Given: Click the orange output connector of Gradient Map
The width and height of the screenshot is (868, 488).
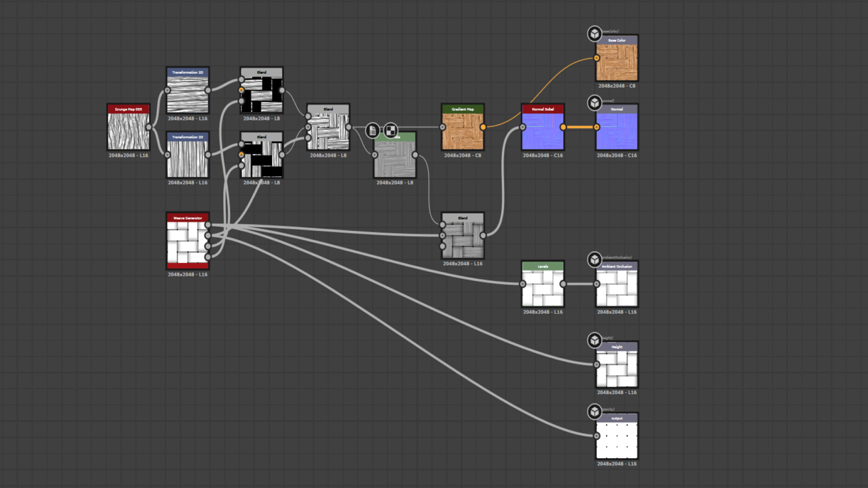Looking at the screenshot, I should pos(483,127).
